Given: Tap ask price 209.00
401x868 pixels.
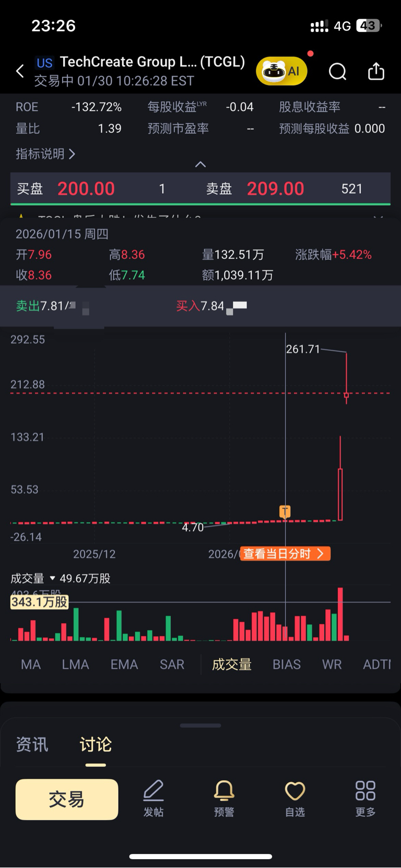Looking at the screenshot, I should pyautogui.click(x=276, y=188).
